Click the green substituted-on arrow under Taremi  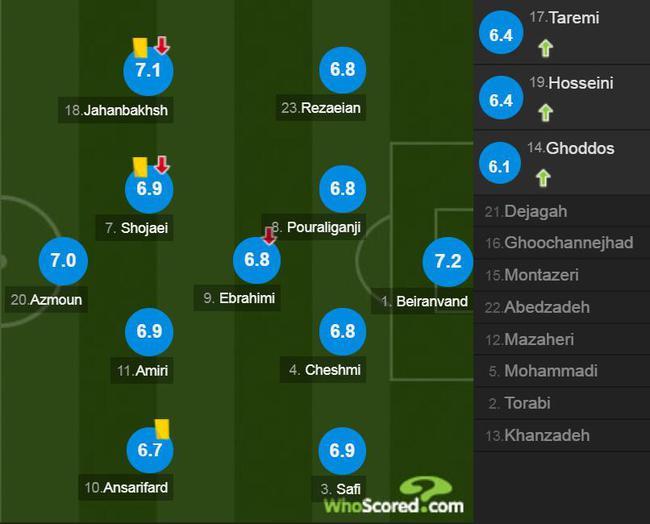point(546,48)
